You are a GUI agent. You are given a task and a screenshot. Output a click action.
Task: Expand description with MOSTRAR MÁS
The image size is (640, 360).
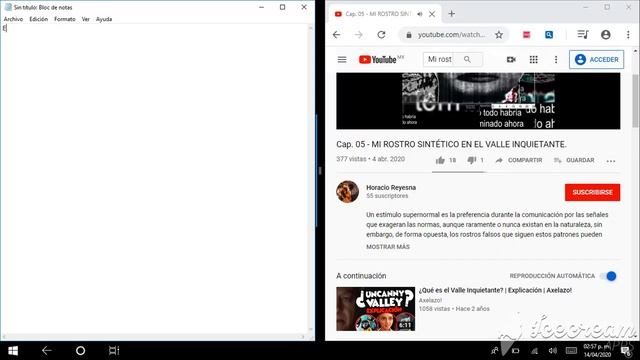click(x=388, y=247)
